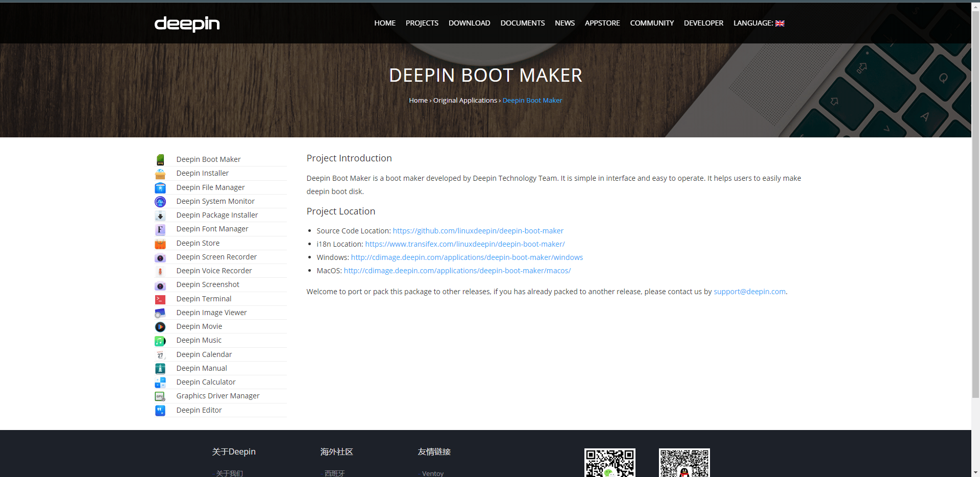Click the Deepin Screenshot icon
This screenshot has width=980, height=477.
tap(160, 285)
